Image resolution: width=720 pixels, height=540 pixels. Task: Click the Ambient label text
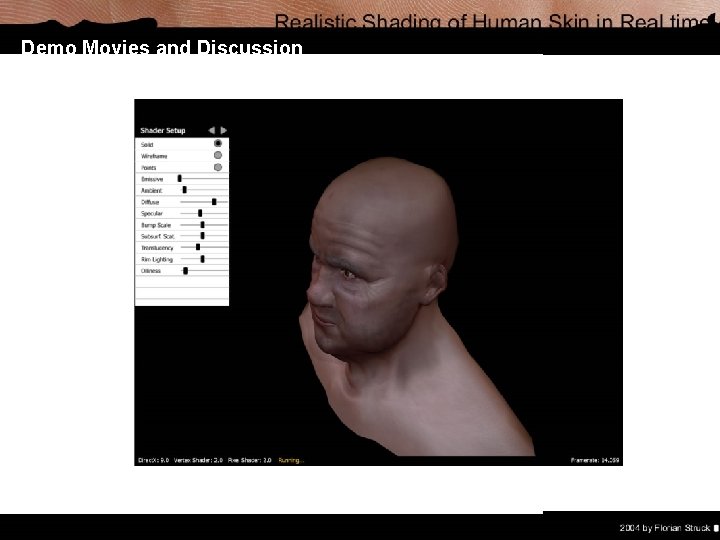(152, 191)
